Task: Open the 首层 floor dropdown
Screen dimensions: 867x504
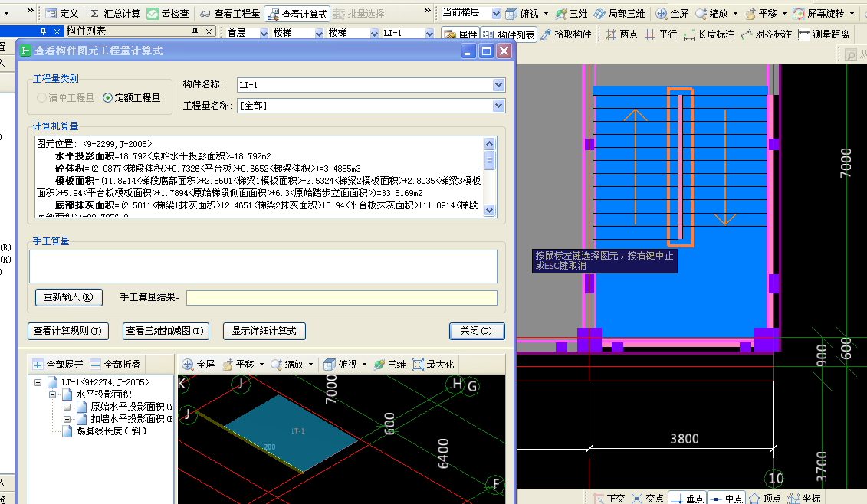Action: pos(264,33)
